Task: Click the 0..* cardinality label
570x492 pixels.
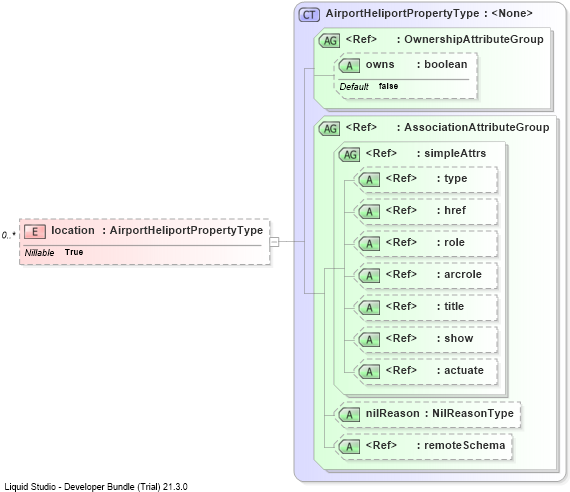Action: (9, 235)
